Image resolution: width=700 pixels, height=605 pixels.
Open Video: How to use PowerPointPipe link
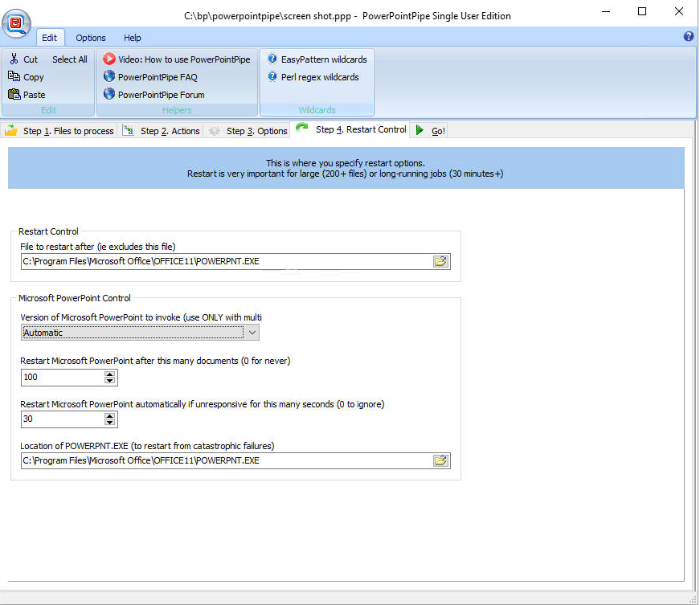[184, 59]
